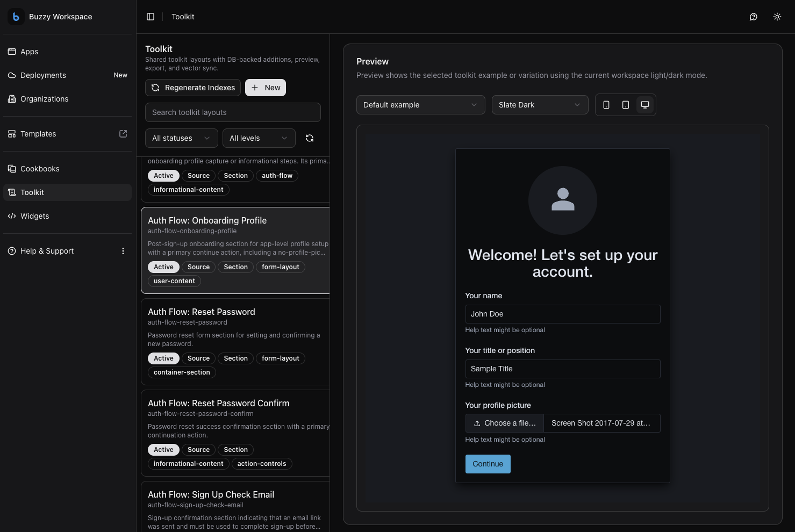Image resolution: width=795 pixels, height=532 pixels.
Task: Click the container-section tag
Action: click(x=182, y=372)
